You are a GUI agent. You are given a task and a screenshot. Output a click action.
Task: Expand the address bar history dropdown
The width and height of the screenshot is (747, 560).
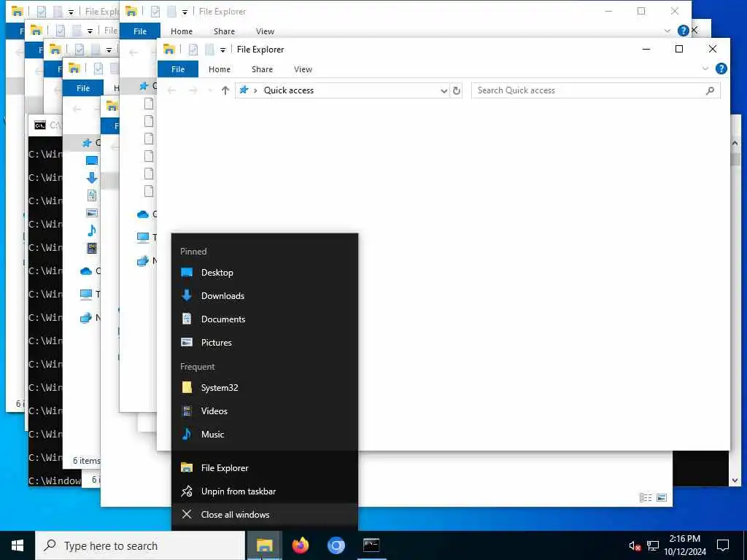point(444,90)
